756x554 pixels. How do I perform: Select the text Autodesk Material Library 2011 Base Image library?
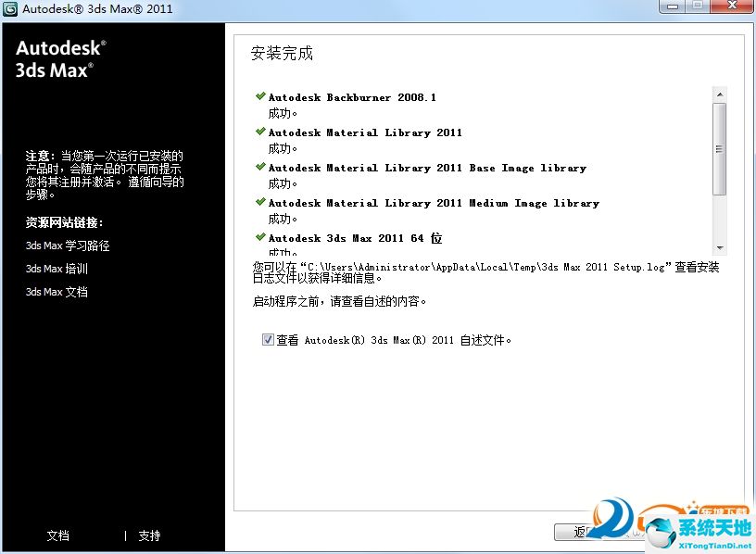[x=427, y=168]
